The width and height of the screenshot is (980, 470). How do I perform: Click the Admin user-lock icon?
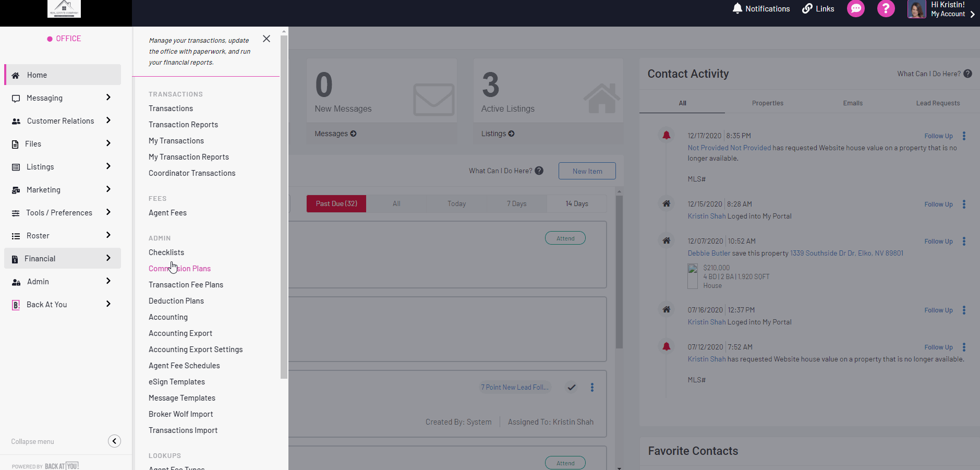[16, 282]
